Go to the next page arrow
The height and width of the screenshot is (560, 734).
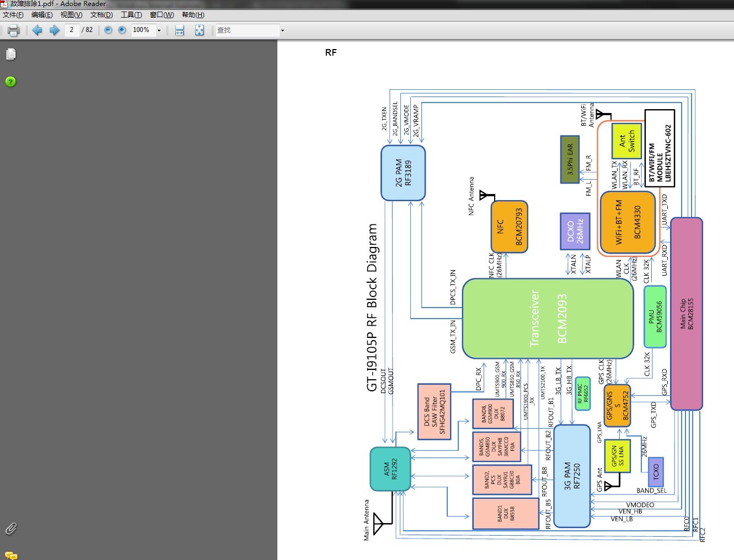(x=54, y=30)
